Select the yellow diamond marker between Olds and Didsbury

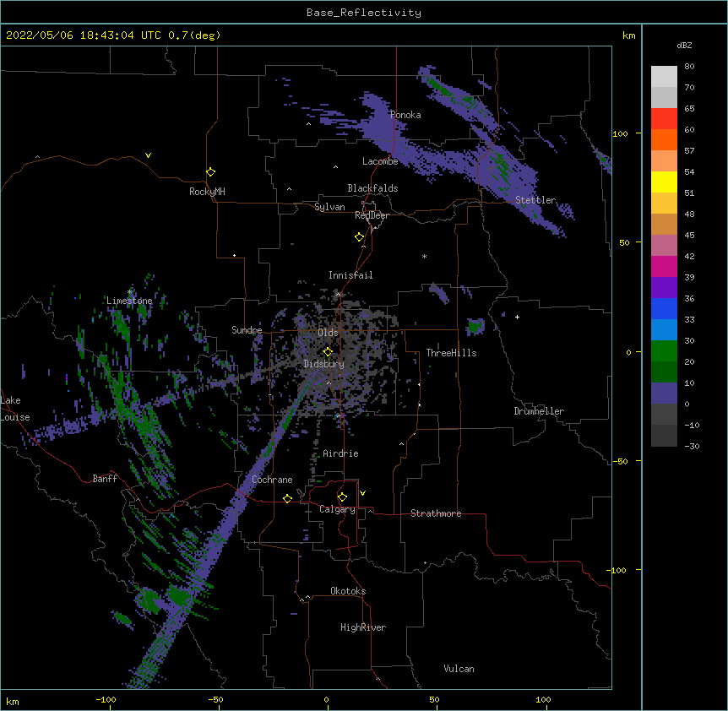pos(328,352)
